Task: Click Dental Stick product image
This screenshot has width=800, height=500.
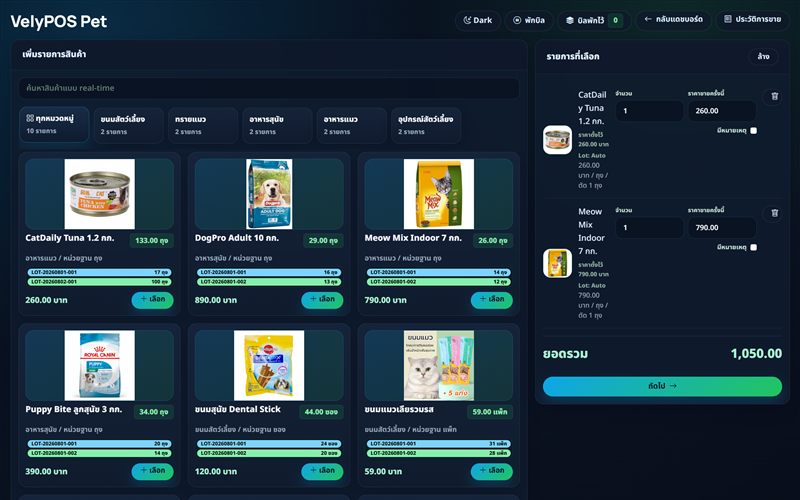Action: pos(269,365)
